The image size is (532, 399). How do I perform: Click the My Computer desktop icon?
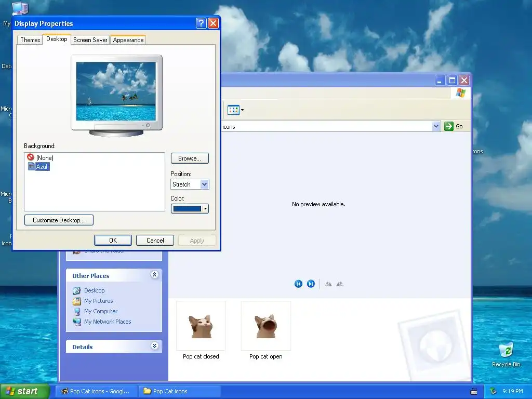[x=20, y=8]
